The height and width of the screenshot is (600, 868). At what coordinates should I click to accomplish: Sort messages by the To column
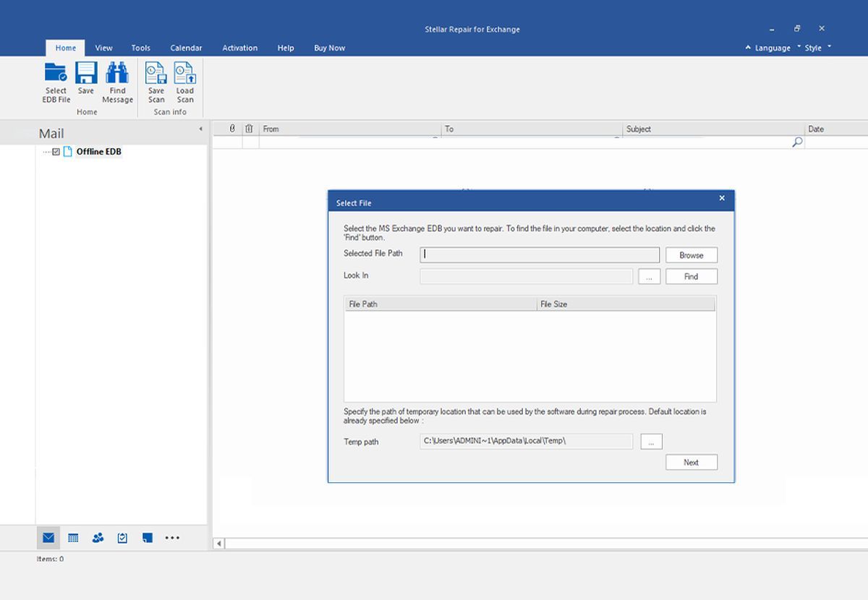pyautogui.click(x=532, y=129)
